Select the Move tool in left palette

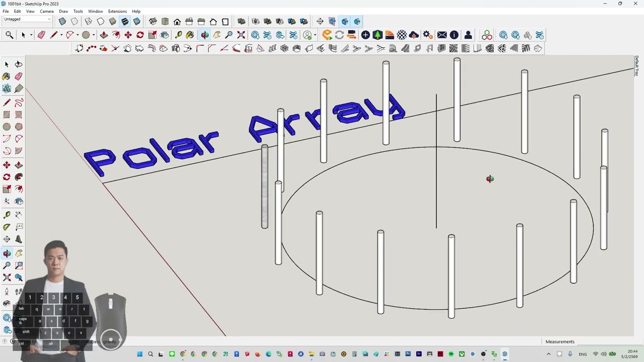pos(7,165)
